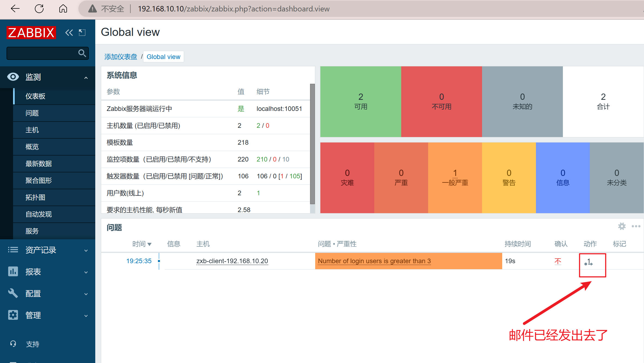Click 合计 total hosts tile
Image resolution: width=644 pixels, height=363 pixels.
click(x=603, y=101)
